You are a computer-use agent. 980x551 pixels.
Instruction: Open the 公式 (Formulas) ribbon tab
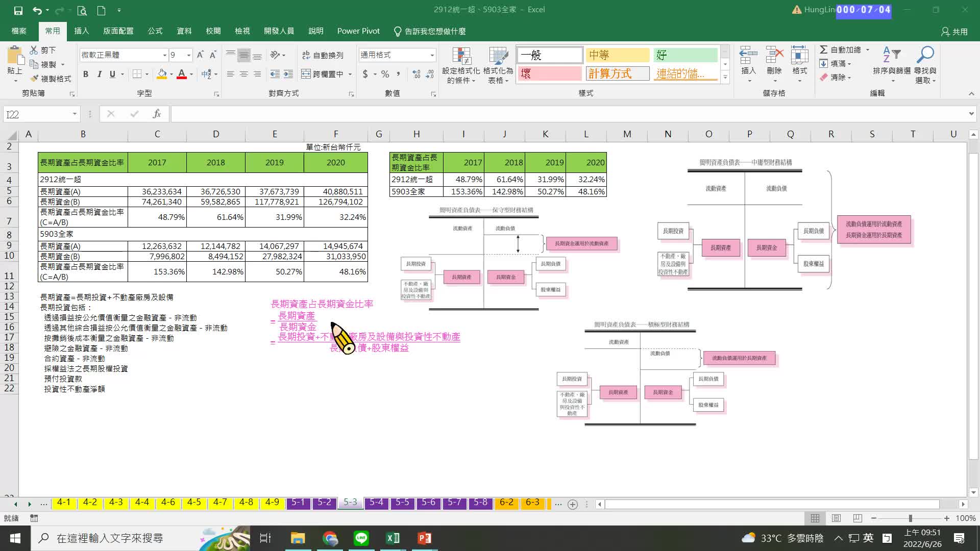(x=155, y=31)
